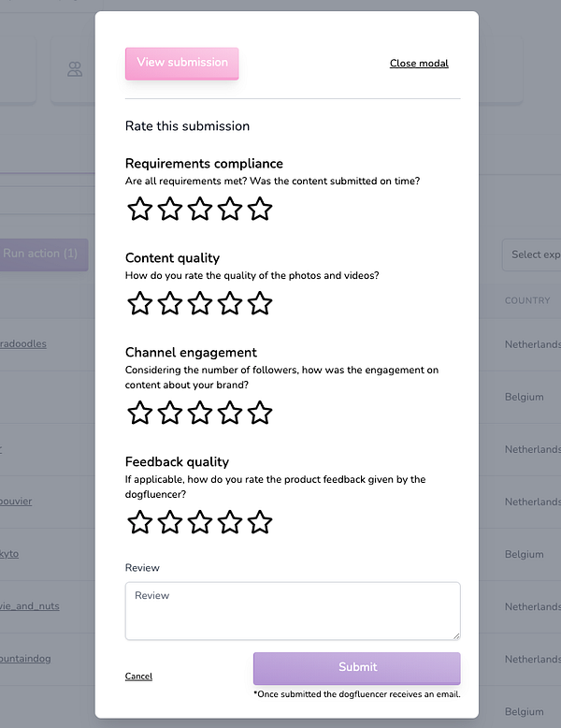This screenshot has width=561, height=728.
Task: Rate Content quality one star
Action: 139,303
